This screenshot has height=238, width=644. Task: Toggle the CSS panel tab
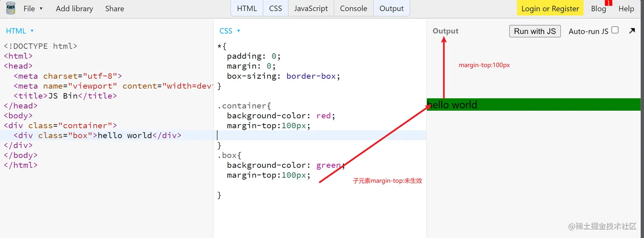pyautogui.click(x=276, y=9)
